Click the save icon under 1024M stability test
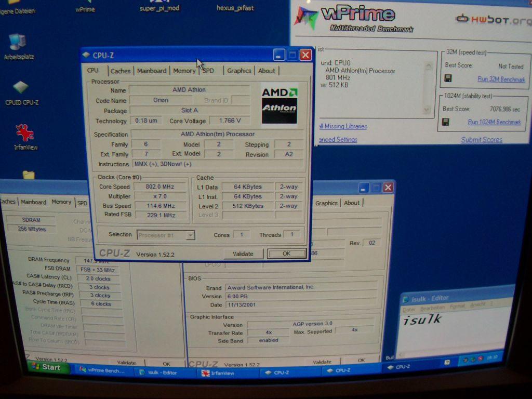Viewport: 532px width, 399px height. tap(445, 122)
